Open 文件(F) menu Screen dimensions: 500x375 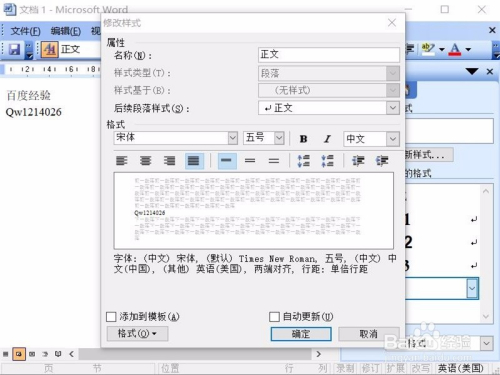pos(25,31)
